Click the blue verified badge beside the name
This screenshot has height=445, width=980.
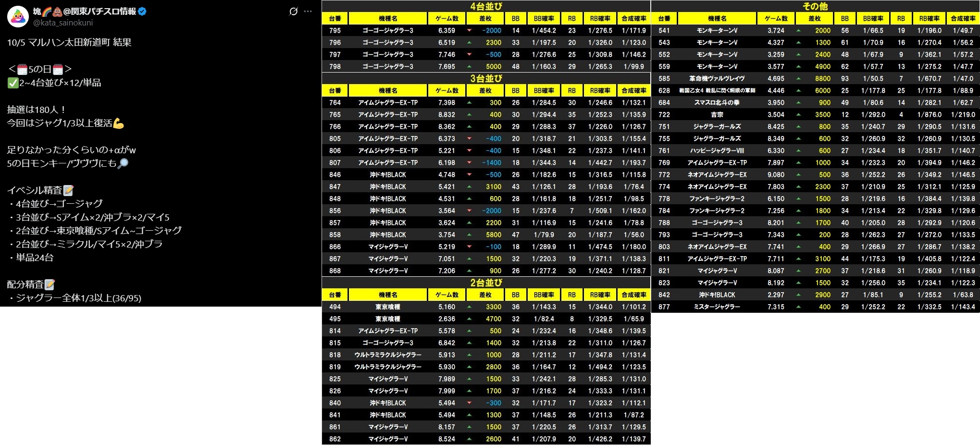coord(142,12)
